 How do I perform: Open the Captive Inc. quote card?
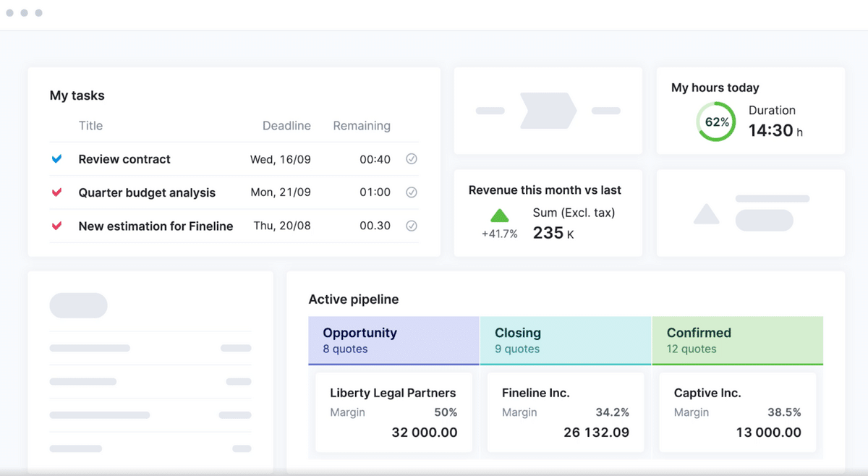pos(737,412)
